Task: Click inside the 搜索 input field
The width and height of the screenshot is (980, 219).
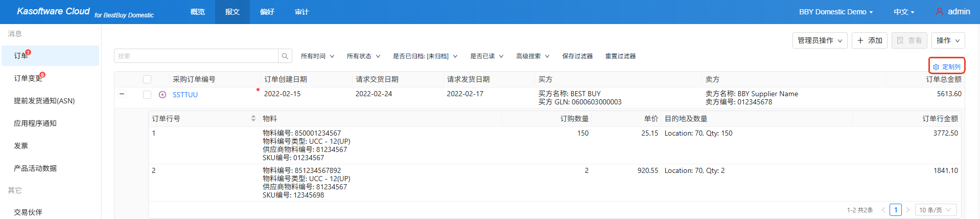Action: tap(197, 56)
